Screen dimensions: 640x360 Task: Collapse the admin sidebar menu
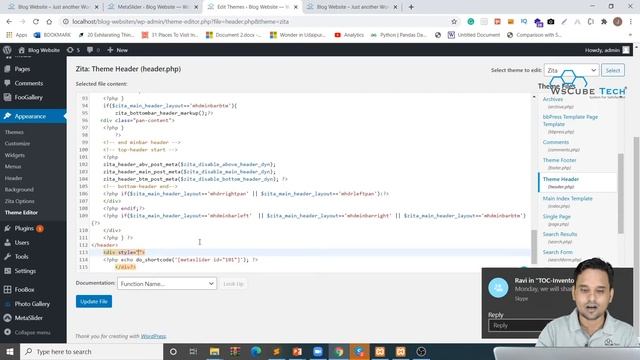tap(32, 332)
